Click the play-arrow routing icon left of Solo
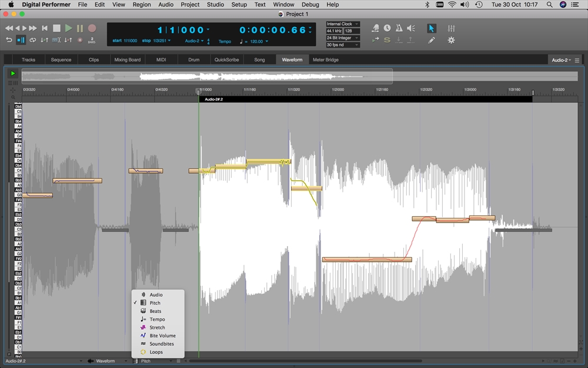588x368 pixels. click(375, 40)
